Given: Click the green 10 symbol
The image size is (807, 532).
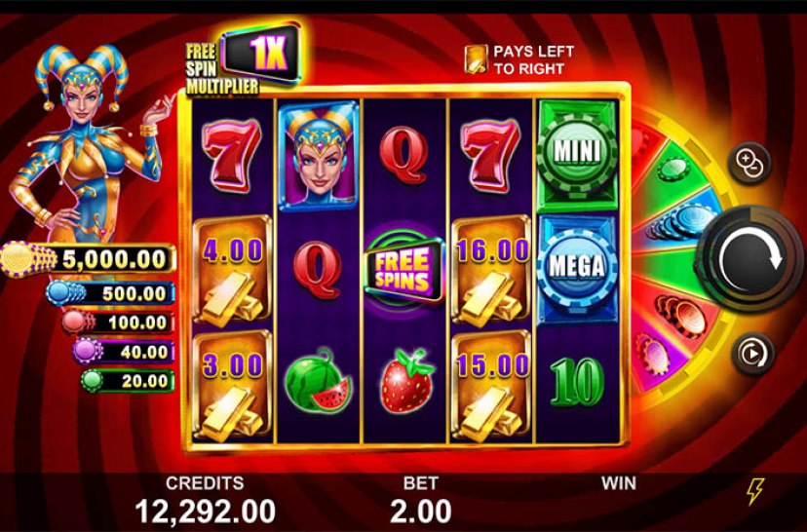Looking at the screenshot, I should (576, 381).
